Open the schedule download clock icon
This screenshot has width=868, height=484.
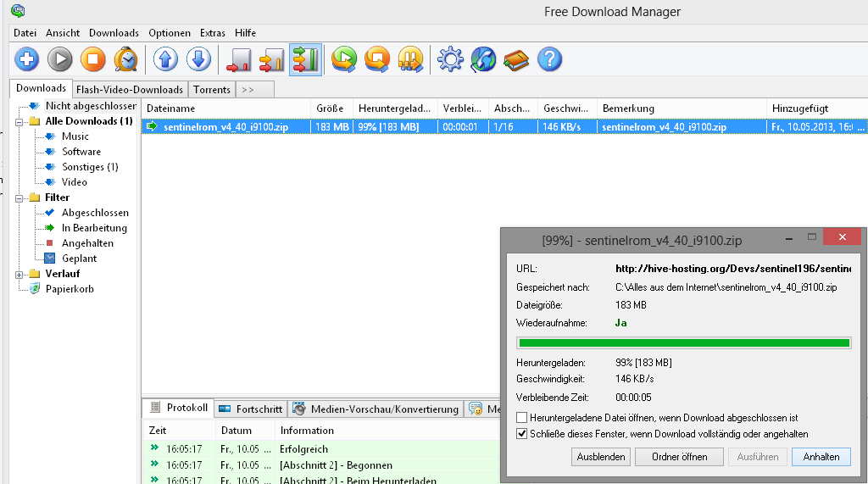click(x=126, y=59)
